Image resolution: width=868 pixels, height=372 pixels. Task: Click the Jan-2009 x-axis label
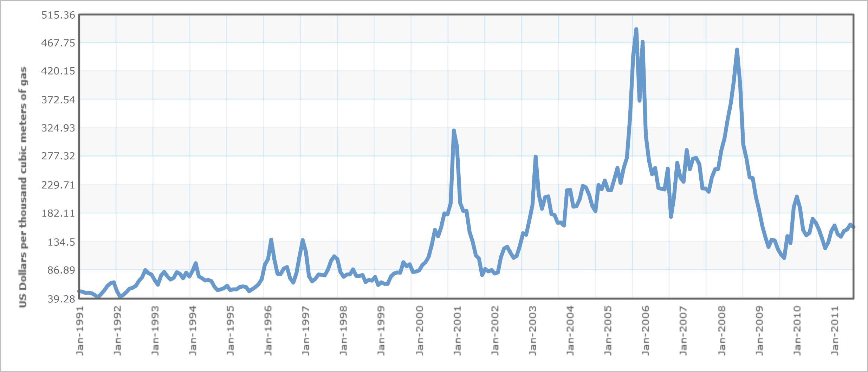759,331
